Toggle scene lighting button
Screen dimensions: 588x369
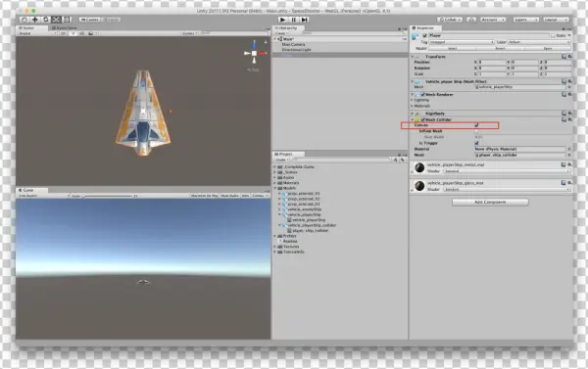73,33
